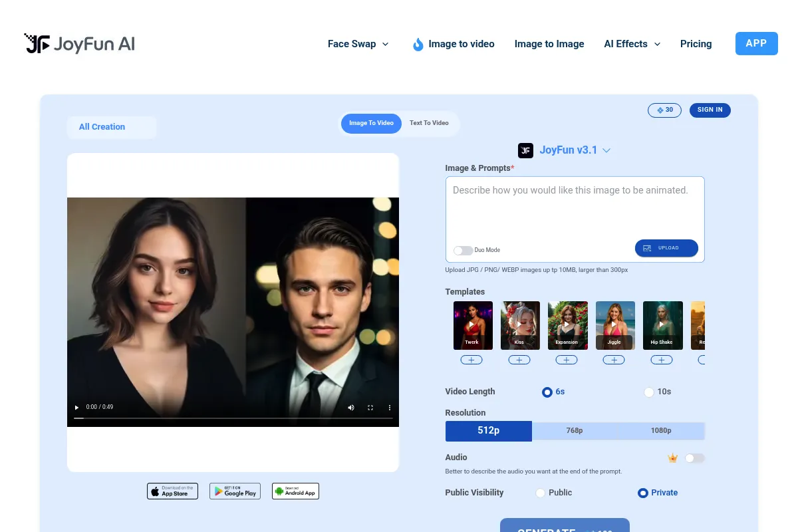Click the plus button under Twerk
Image resolution: width=798 pixels, height=532 pixels.
471,360
